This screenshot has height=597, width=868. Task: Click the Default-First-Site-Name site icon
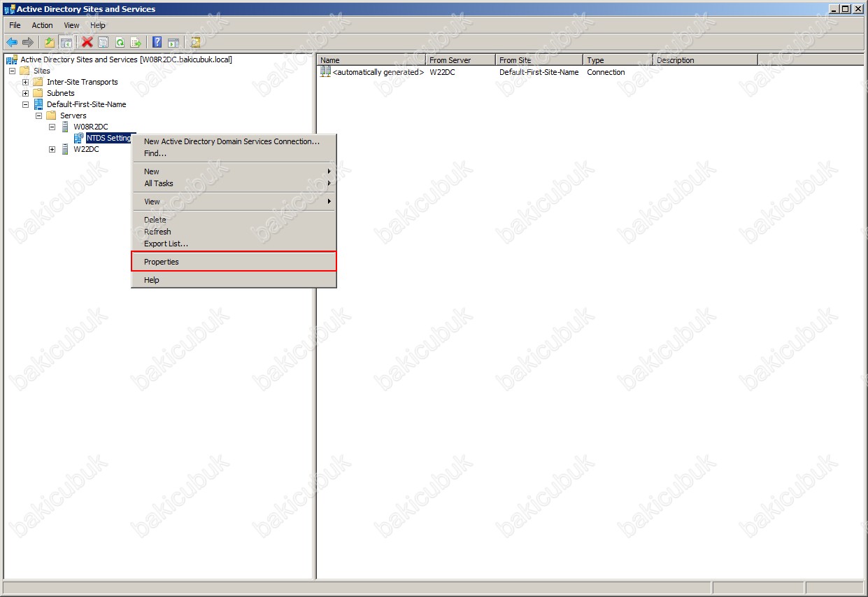click(38, 104)
